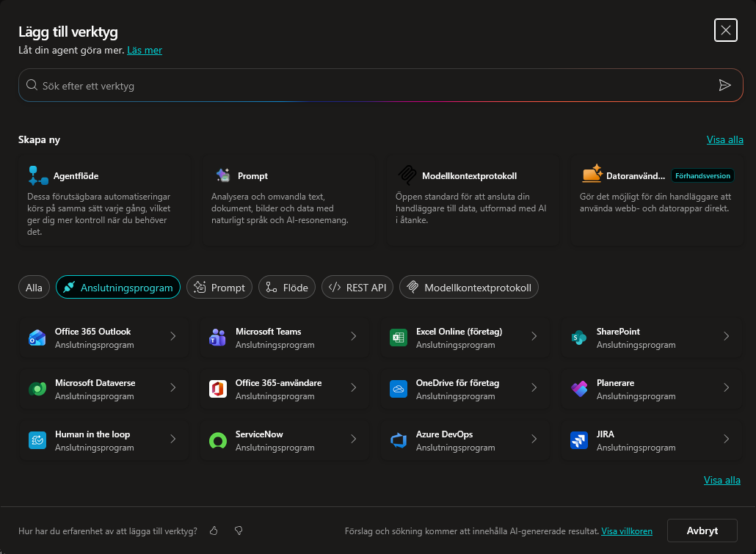Click the thumbs down feedback icon
This screenshot has height=554, width=756.
239,531
